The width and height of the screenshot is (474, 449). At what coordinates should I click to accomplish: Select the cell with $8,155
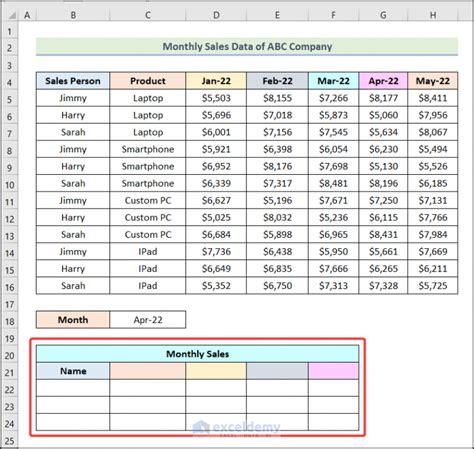277,98
